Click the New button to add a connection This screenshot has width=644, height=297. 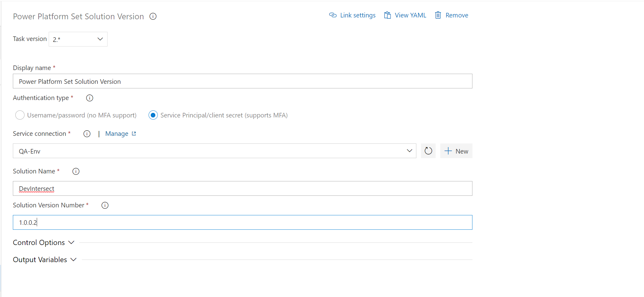point(456,151)
